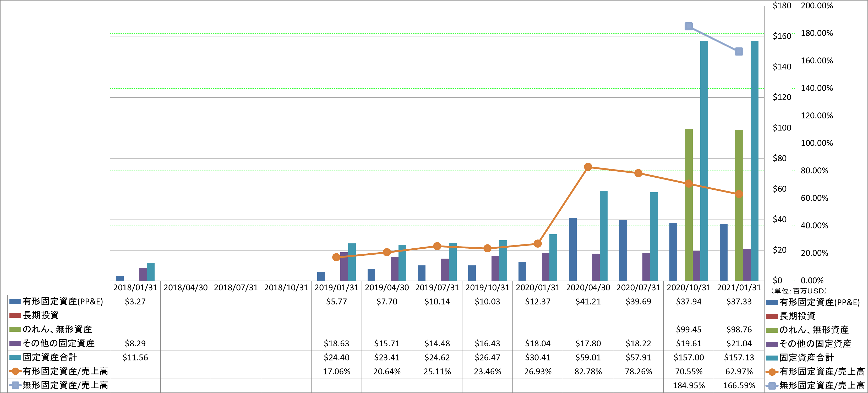Click the のれん、無形資産 green swatch in the chart legend

(772, 330)
